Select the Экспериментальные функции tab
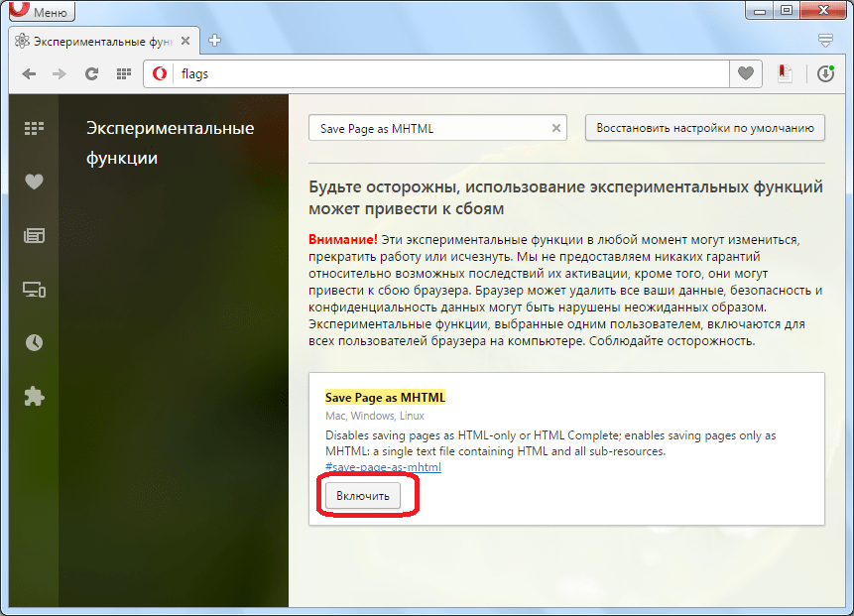 tap(99, 42)
